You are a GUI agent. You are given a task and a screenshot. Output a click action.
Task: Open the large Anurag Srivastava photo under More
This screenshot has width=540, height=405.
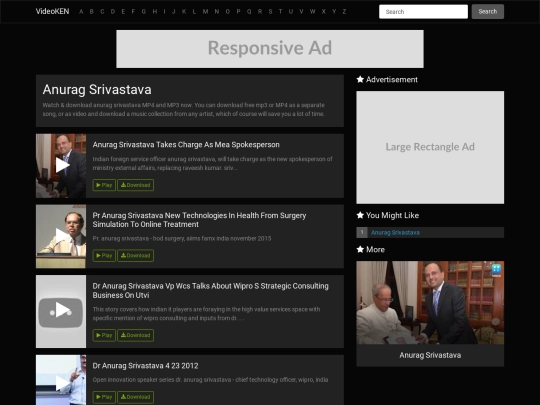coord(430,302)
